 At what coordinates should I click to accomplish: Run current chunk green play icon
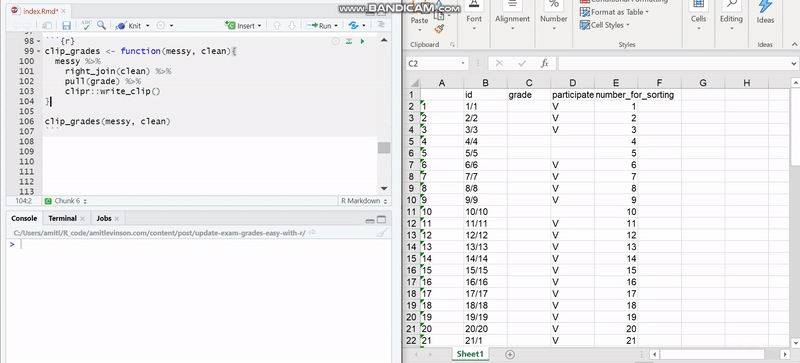362,41
